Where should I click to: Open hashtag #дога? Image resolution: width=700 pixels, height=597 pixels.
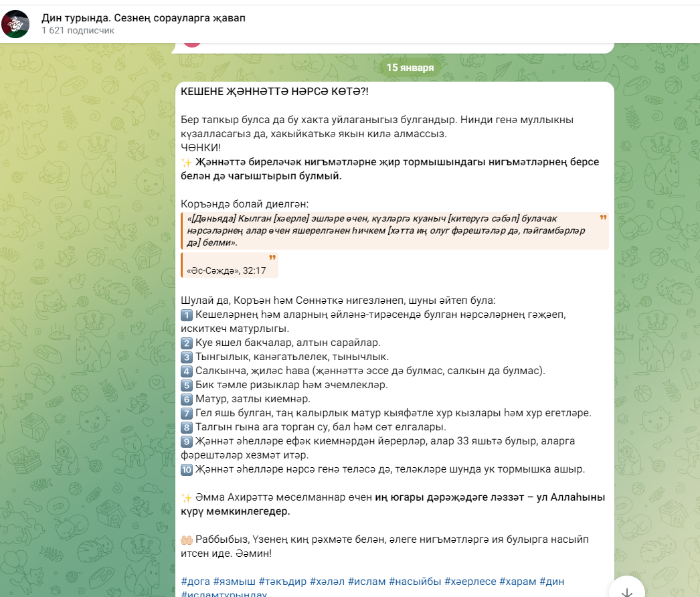(x=195, y=582)
